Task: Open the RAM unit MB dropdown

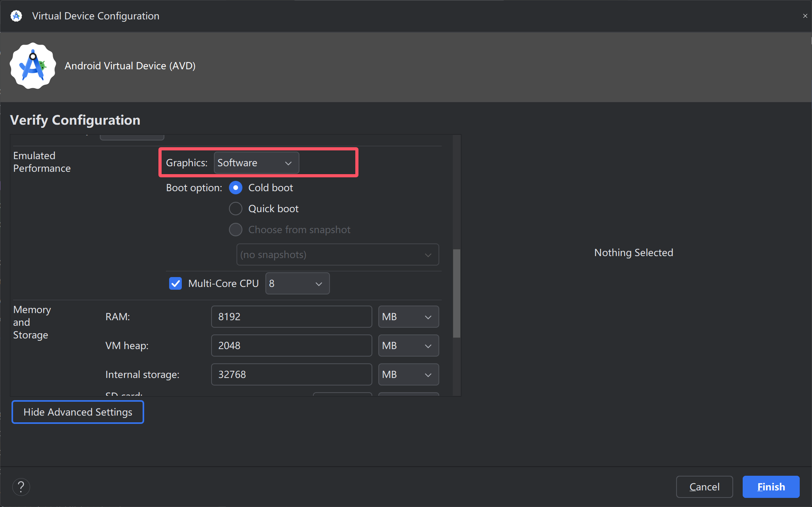Action: click(x=408, y=317)
